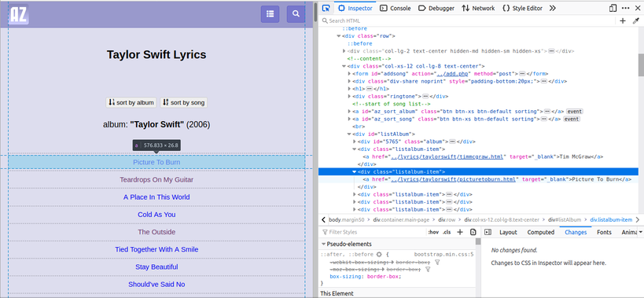Expand the col-lg-2 text-center div
Image resolution: width=644 pixels, height=298 pixels.
click(344, 51)
